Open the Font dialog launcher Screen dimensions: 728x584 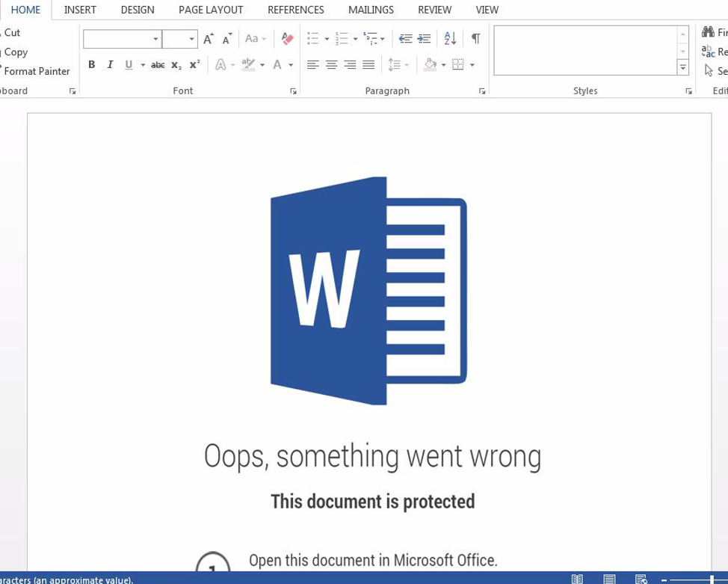coord(294,91)
